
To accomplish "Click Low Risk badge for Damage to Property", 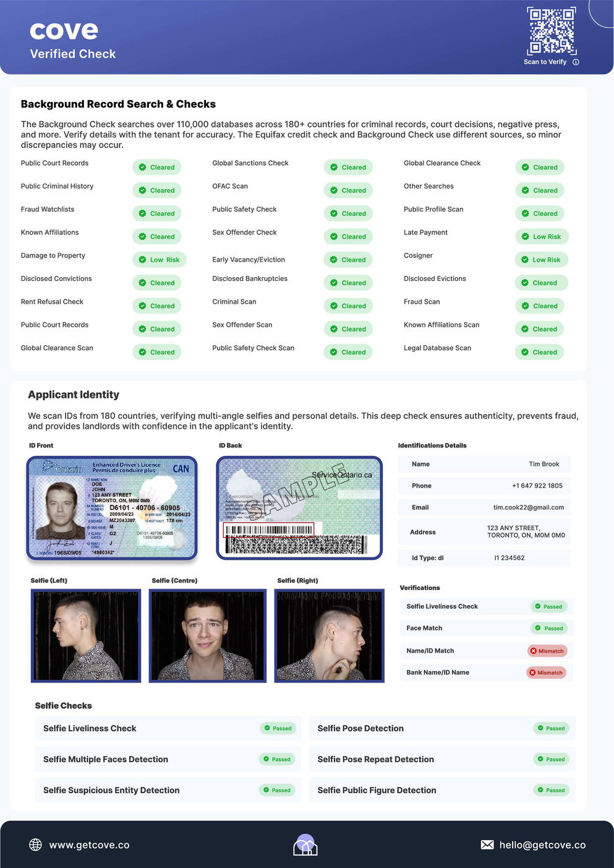I will pos(159,260).
